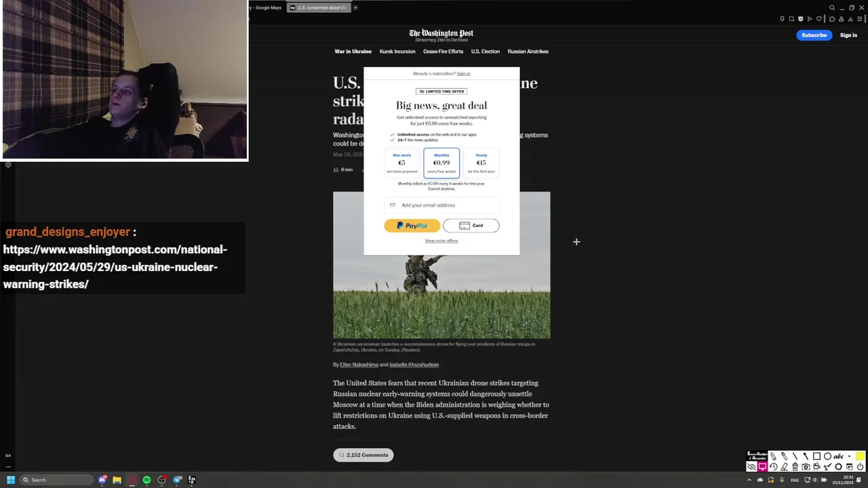This screenshot has width=868, height=488.
Task: Select the Monthly €0.99 plan
Action: [441, 163]
